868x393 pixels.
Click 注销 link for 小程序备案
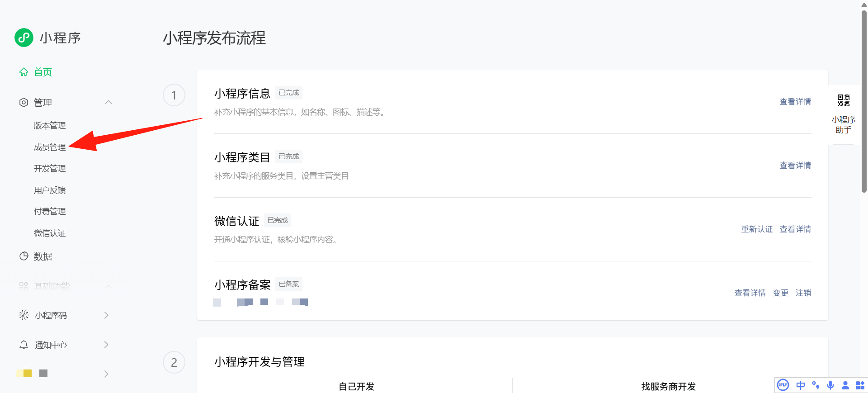[803, 293]
